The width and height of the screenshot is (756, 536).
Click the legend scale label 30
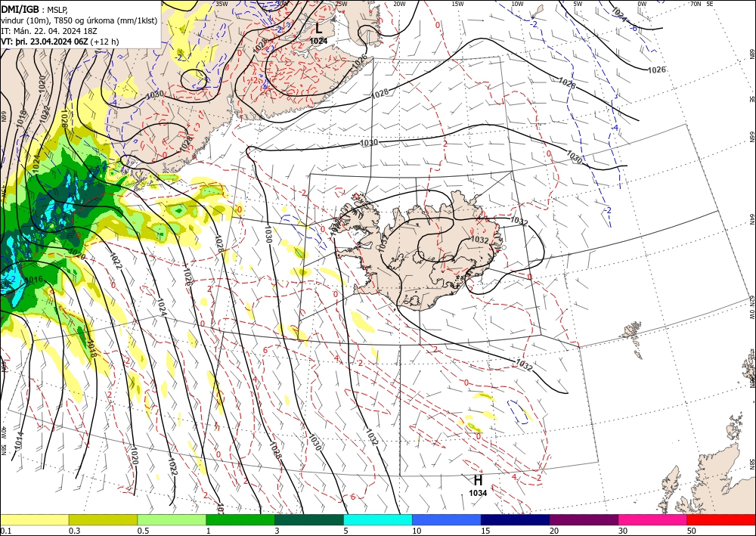[x=623, y=531]
